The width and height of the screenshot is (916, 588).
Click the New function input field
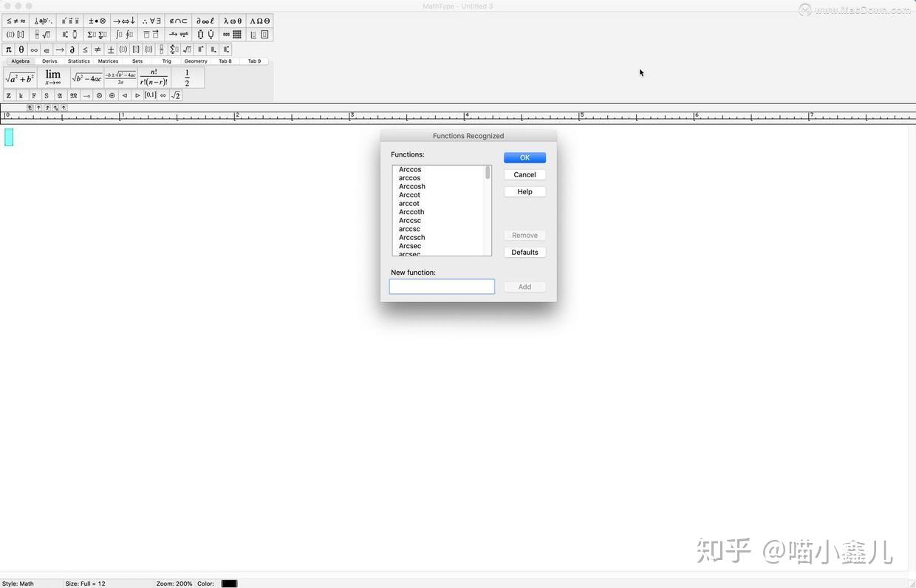(441, 287)
